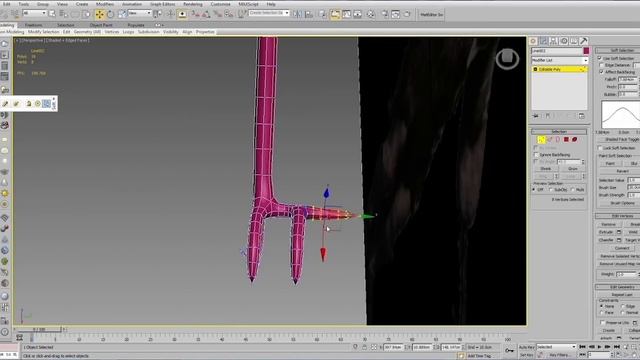Toggle Use Soft Selection checkbox
This screenshot has height=360, width=640.
[x=600, y=58]
